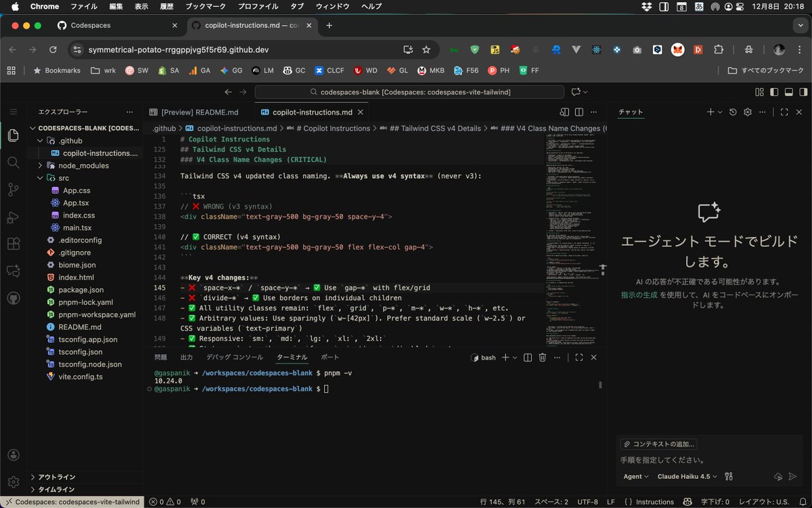Open the Search view in the activity bar
The image size is (812, 508).
point(12,163)
